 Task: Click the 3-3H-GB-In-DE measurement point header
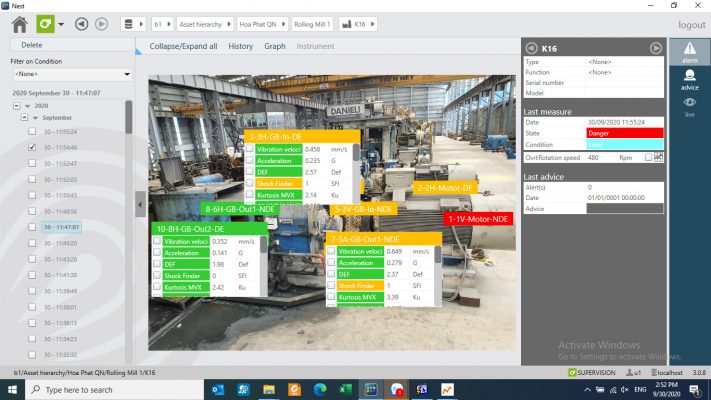302,137
